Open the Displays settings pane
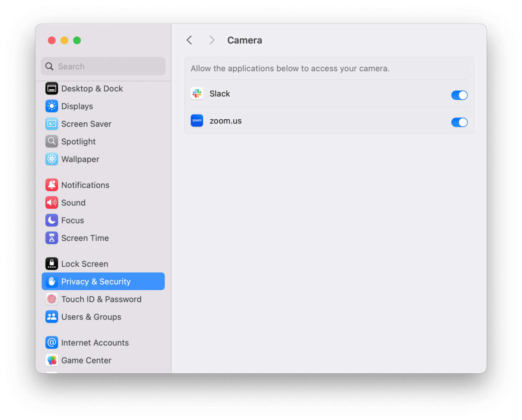This screenshot has width=522, height=420. [103, 106]
